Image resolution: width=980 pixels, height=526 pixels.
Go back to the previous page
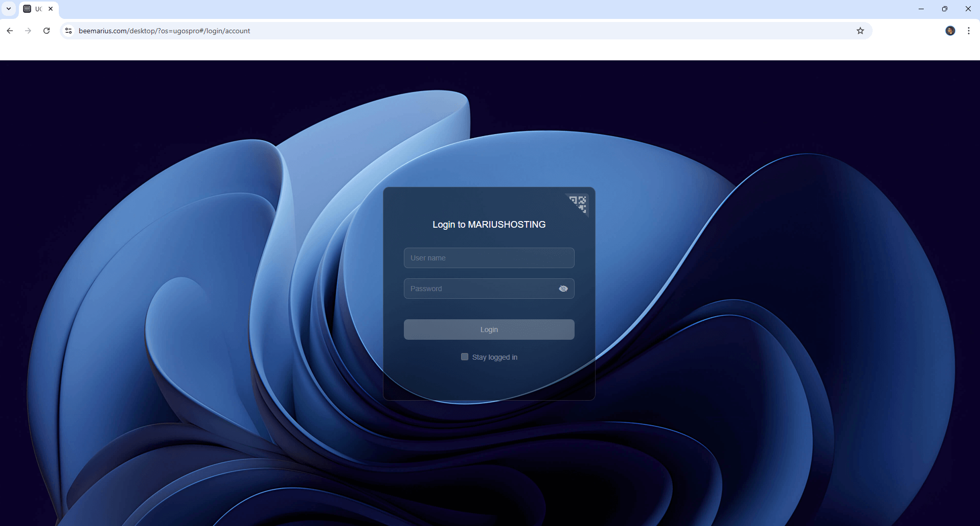tap(10, 31)
